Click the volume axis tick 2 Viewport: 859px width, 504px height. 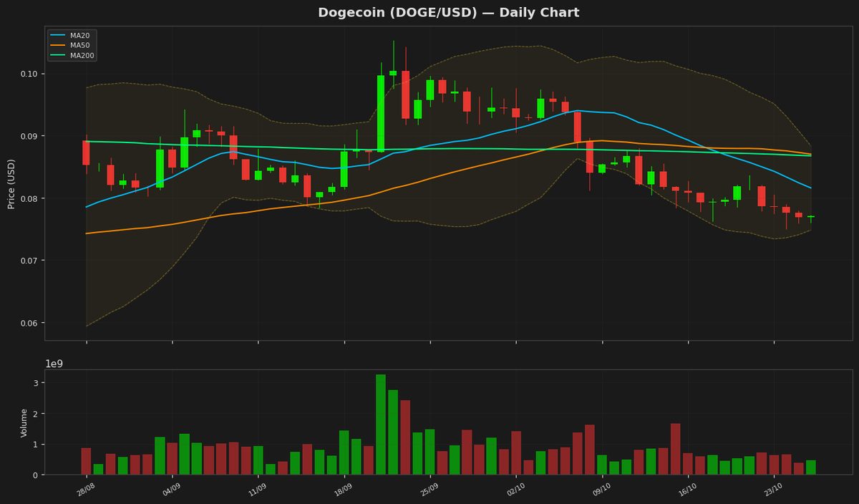(x=36, y=414)
